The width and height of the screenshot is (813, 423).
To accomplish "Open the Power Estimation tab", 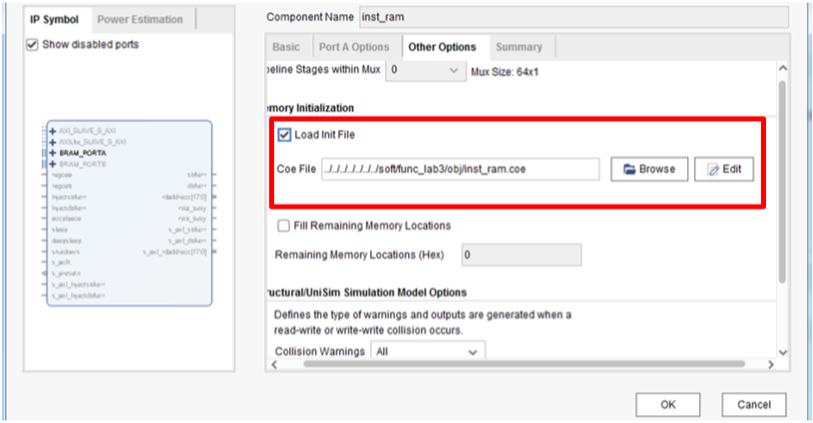I will coord(140,19).
